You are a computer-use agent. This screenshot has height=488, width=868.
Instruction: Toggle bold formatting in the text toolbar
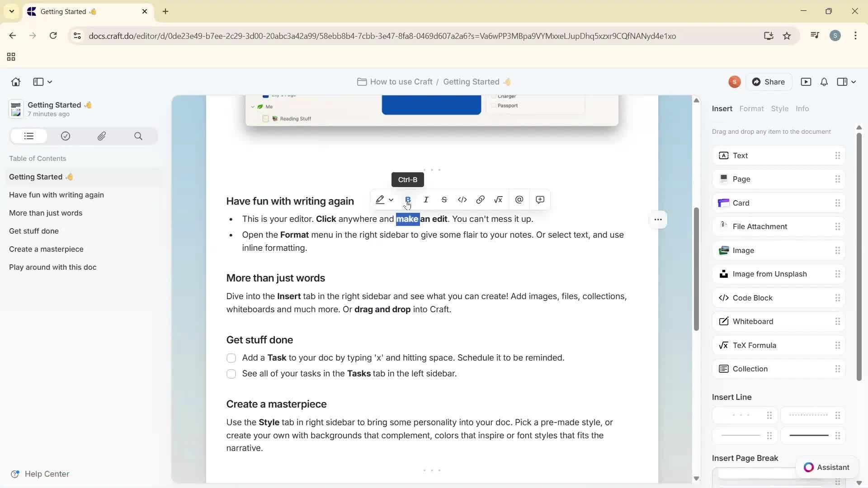(x=408, y=199)
